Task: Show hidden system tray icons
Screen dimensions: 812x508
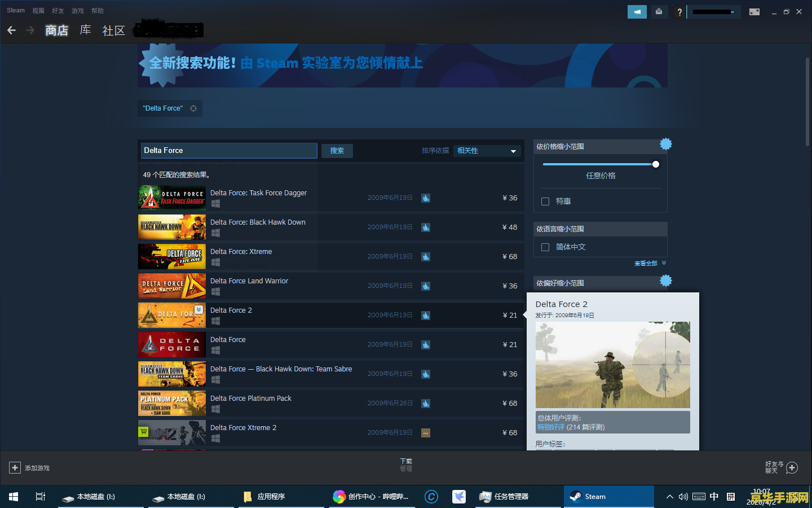Action: [669, 497]
